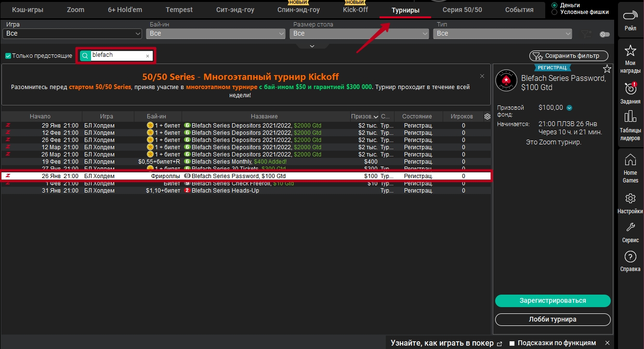This screenshot has height=349, width=644.
Task: Open the Рейл sidebar panel
Action: coord(630,21)
